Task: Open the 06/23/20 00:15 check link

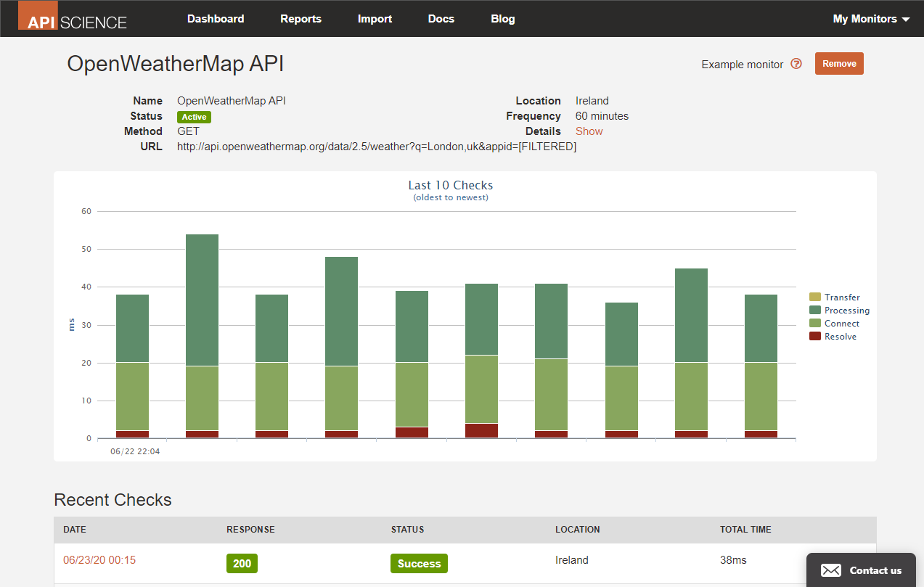Action: (x=99, y=560)
